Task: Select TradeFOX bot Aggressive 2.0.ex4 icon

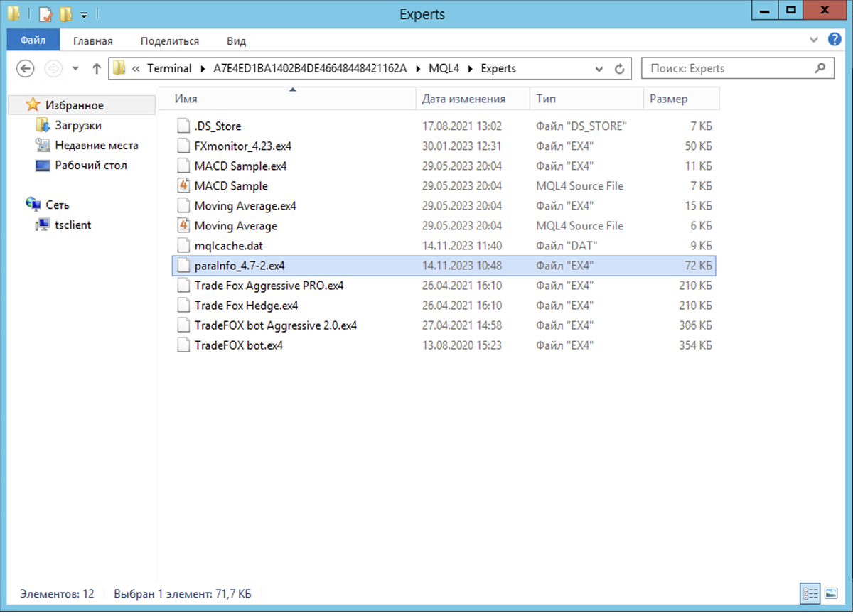Action: click(183, 325)
